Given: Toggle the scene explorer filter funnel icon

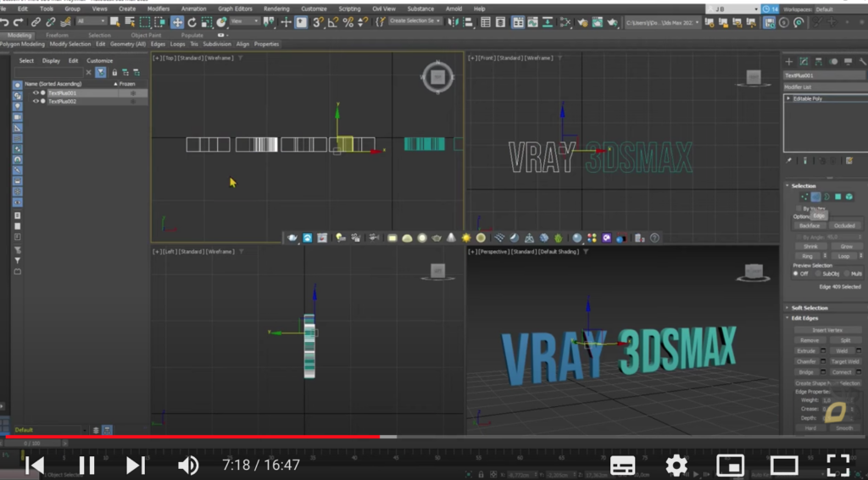Looking at the screenshot, I should coord(101,73).
